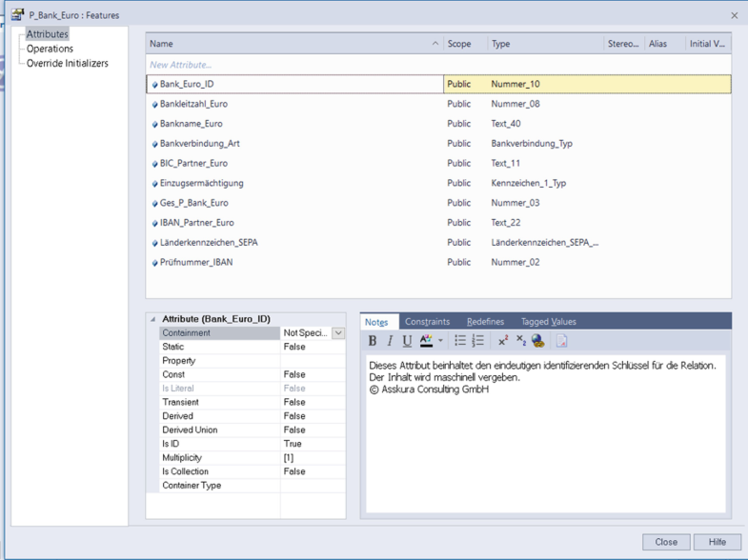Click the Alias column header

tap(664, 44)
